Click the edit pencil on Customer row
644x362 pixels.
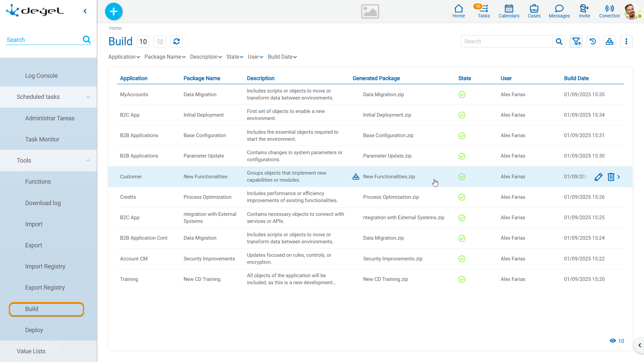[x=598, y=177]
